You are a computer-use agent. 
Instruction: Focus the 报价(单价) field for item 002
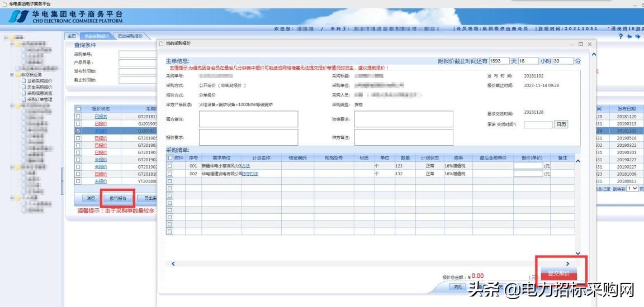pos(528,174)
